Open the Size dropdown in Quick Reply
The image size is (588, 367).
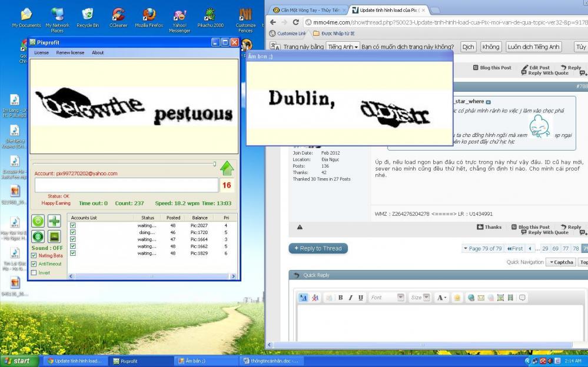tap(419, 297)
